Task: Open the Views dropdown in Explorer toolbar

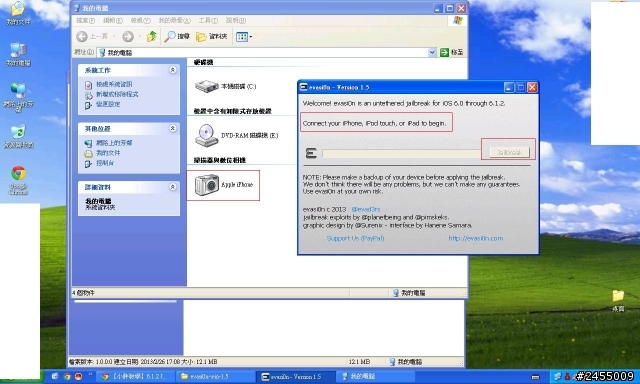Action: [244, 37]
